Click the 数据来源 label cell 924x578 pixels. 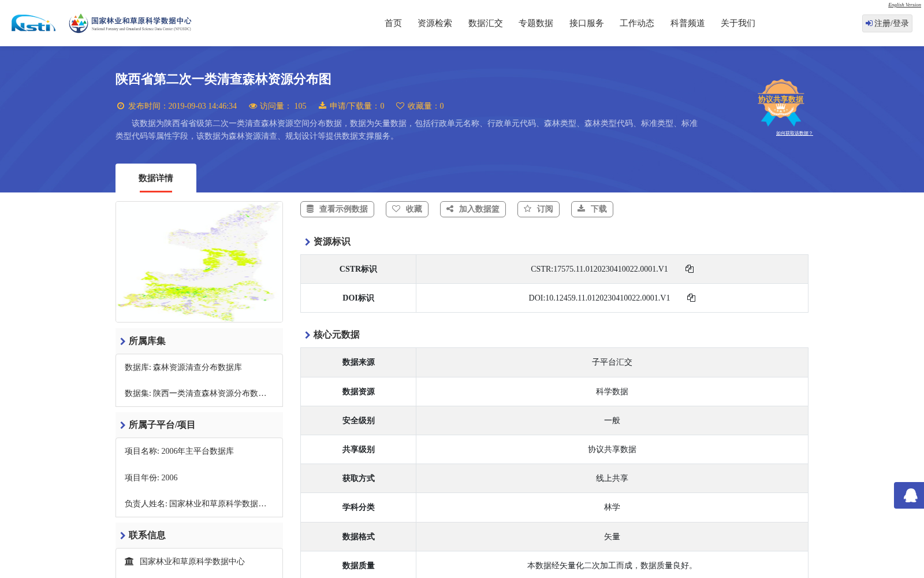click(x=358, y=362)
